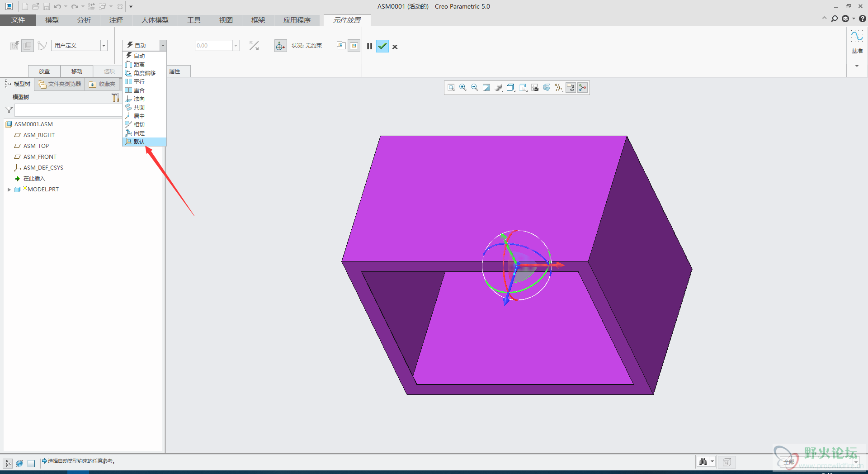Screen dimensions: 868x474
Task: Toggle show component in separate window
Action: coord(341,46)
